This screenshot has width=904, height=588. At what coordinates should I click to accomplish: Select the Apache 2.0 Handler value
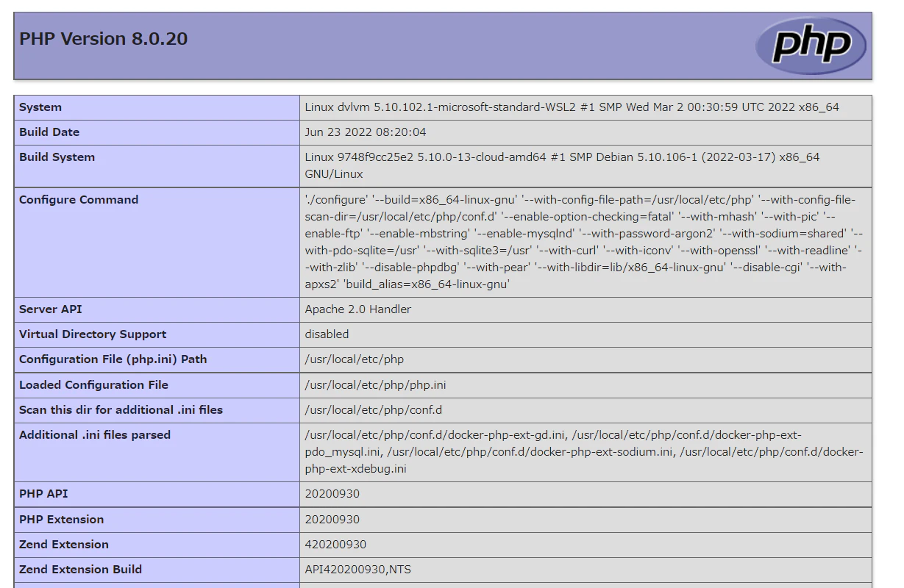pyautogui.click(x=358, y=309)
